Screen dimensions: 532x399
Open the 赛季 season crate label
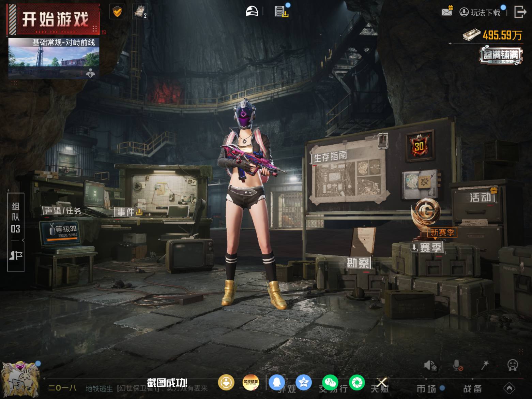[x=427, y=247]
